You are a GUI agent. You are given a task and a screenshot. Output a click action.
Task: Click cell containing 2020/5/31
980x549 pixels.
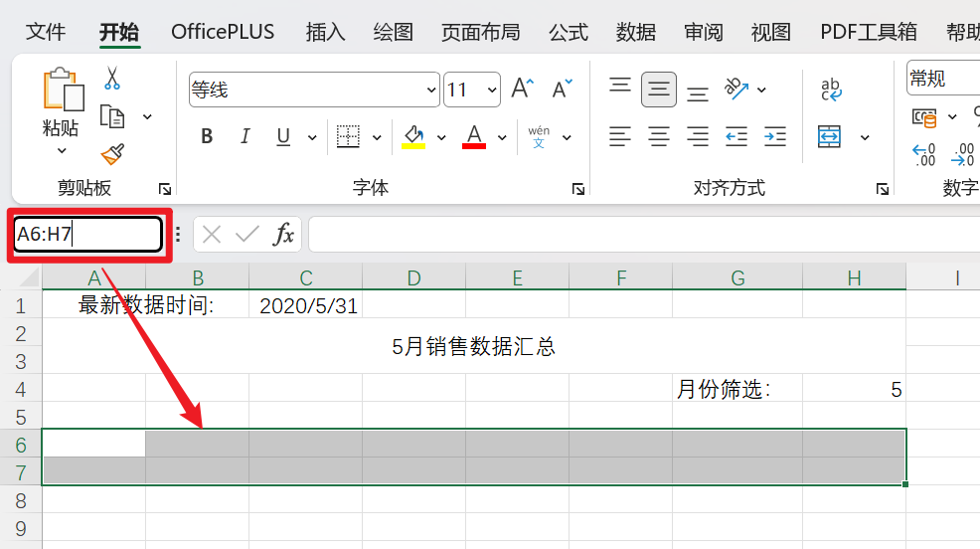[x=305, y=305]
